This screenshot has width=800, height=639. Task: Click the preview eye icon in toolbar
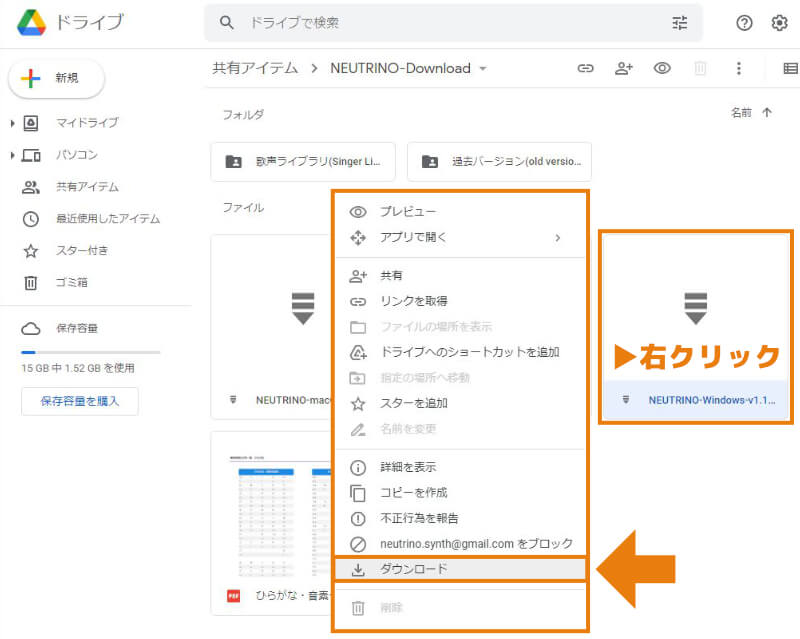(x=662, y=68)
